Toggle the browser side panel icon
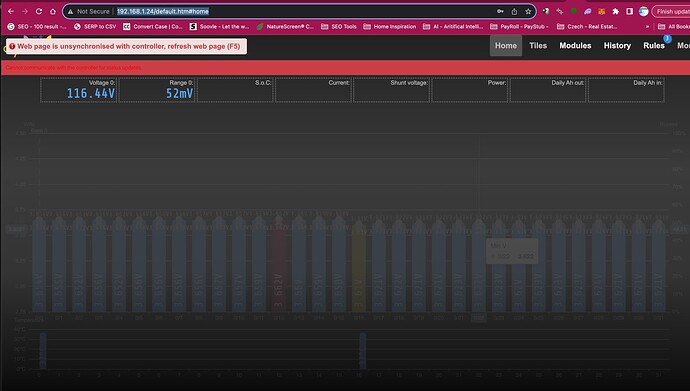 pyautogui.click(x=630, y=11)
